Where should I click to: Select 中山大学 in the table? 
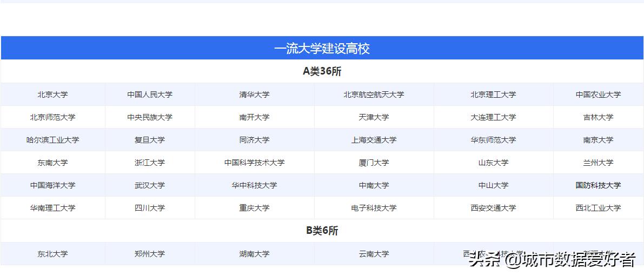pyautogui.click(x=493, y=185)
